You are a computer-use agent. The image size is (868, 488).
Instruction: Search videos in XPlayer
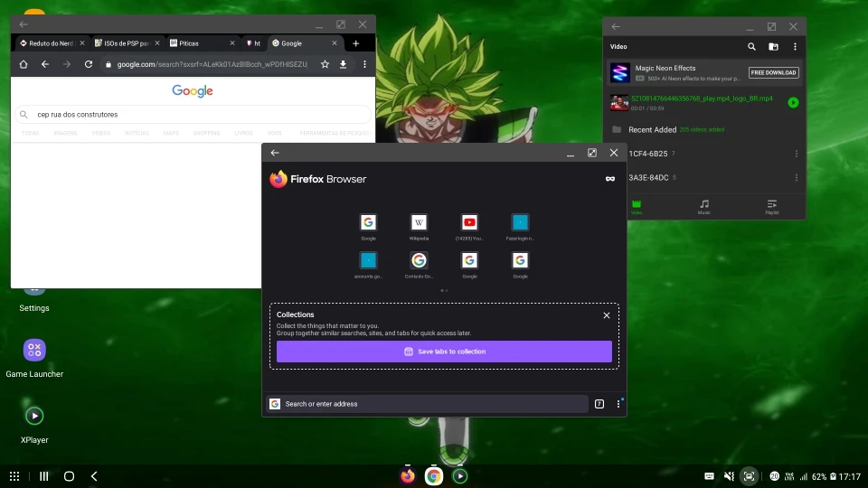751,47
